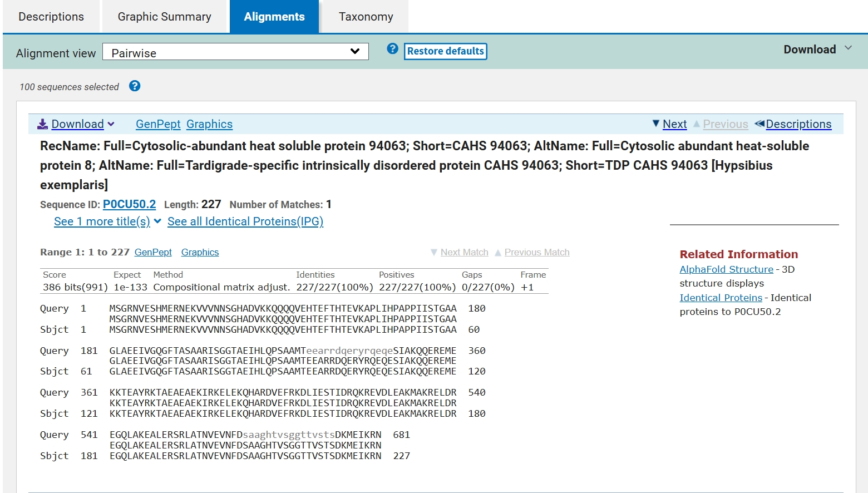This screenshot has width=868, height=493.
Task: Click the download arrow icon in result header
Action: point(43,124)
